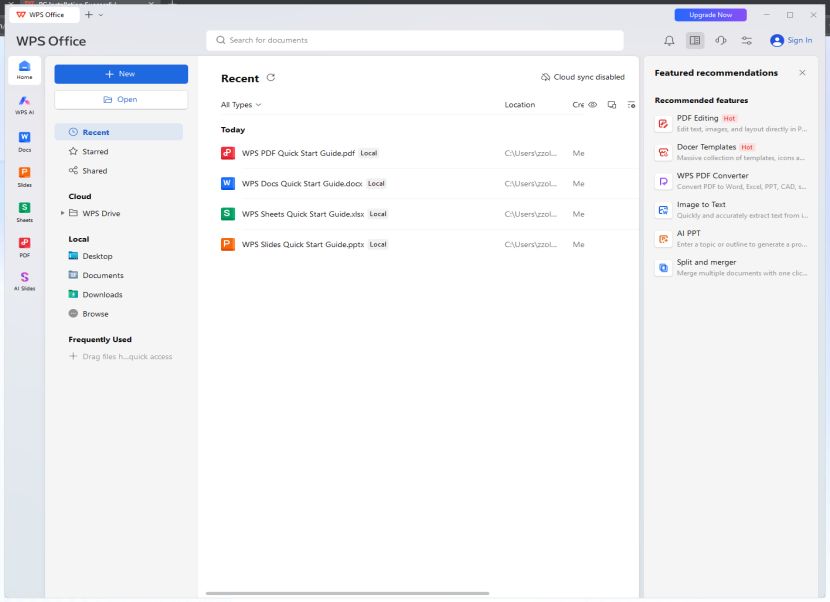Click the Location column header
The image size is (830, 602).
click(x=520, y=105)
